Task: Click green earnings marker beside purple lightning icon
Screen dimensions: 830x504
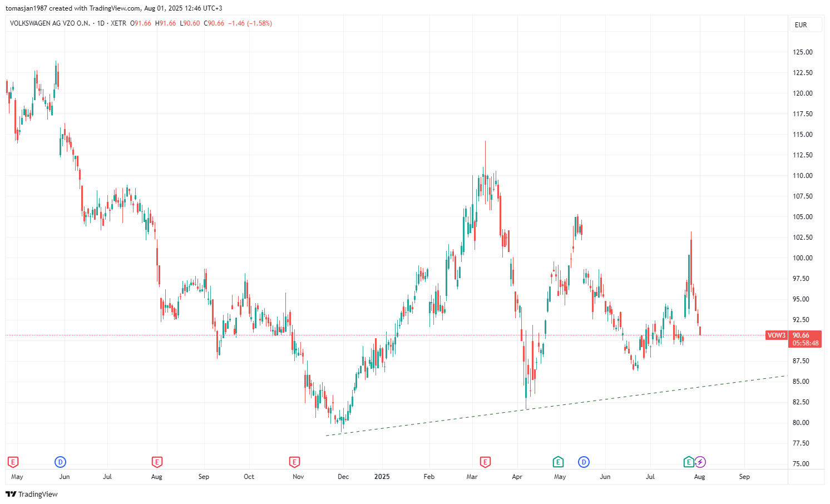Action: 689,462
